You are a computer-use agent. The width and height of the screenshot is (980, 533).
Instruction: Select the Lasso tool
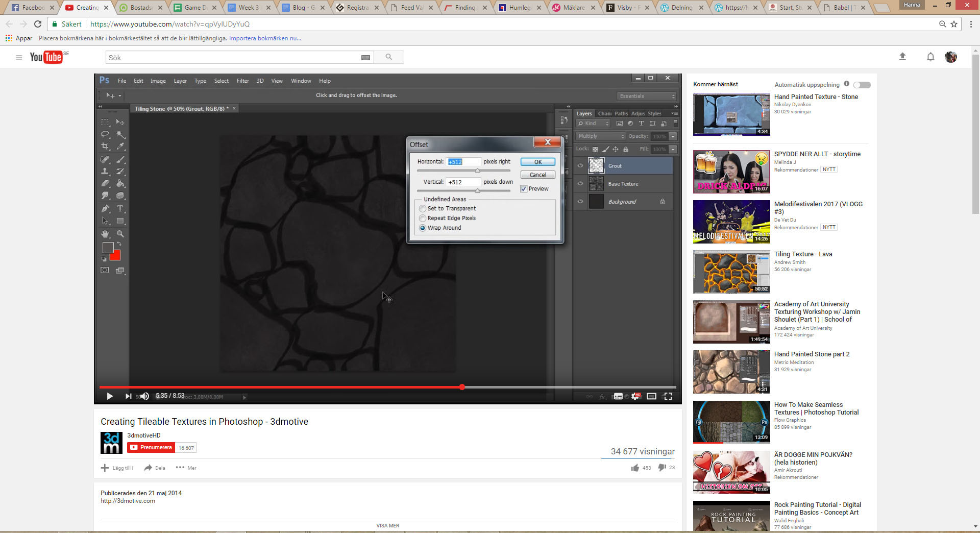point(105,134)
